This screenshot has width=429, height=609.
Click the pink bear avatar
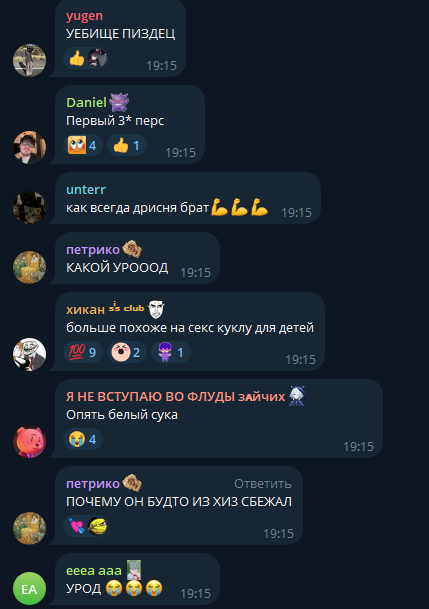point(30,442)
